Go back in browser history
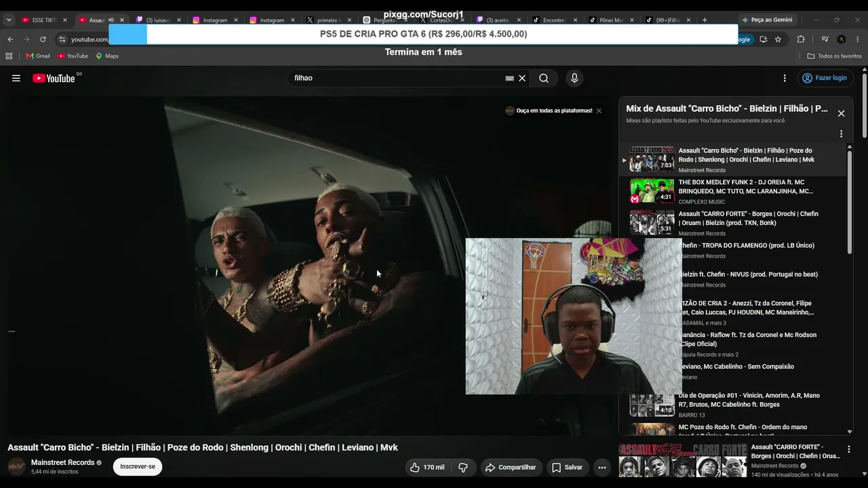Screen dimensions: 868x488 10,39
